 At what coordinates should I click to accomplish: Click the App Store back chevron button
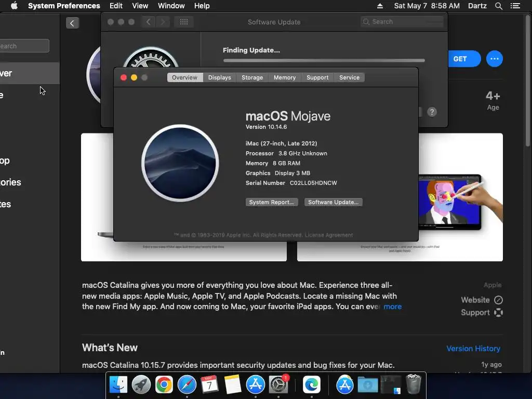[x=72, y=23]
